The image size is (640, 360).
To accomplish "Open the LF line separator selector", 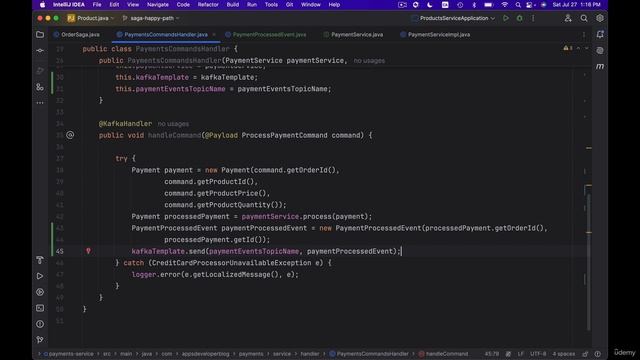I will point(521,354).
